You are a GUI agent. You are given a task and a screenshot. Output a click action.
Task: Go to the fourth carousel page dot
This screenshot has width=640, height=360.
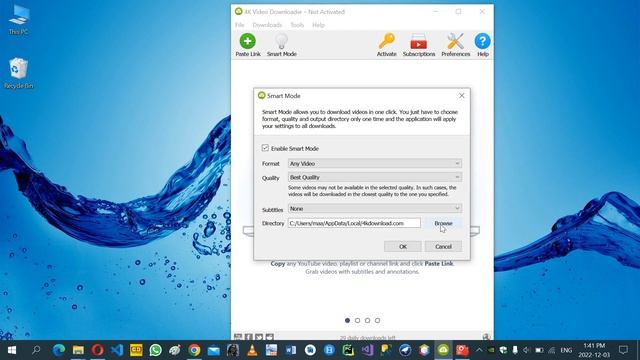click(378, 320)
